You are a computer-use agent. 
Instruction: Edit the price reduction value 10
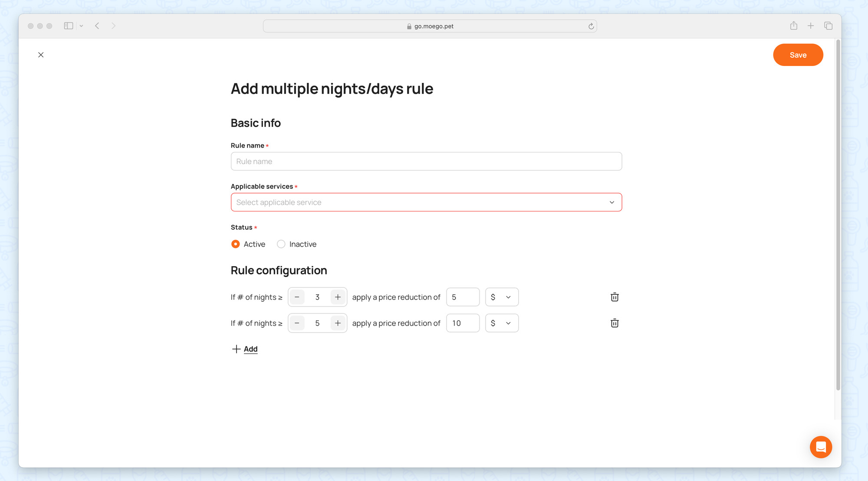tap(463, 323)
